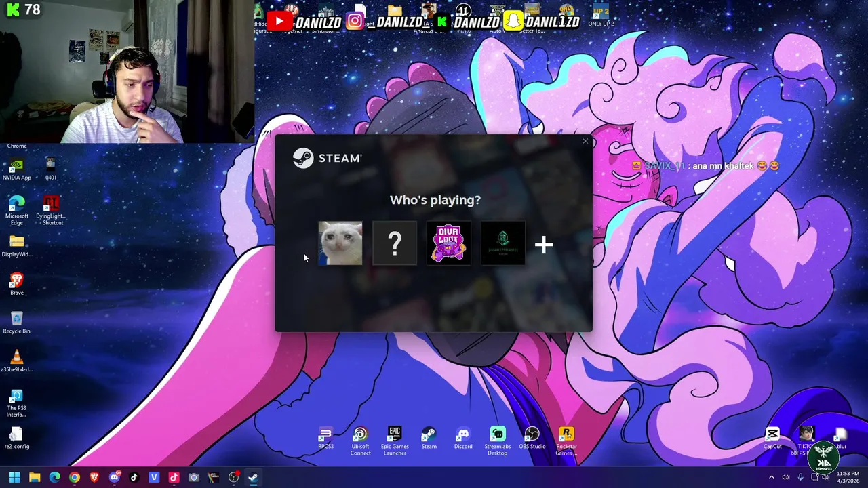Click the microphone tray icon
868x488 pixels.
click(800, 477)
